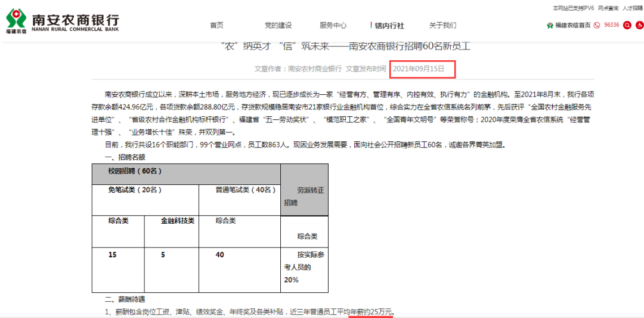
Task: Click the 综合类 cell under 普通笔试类
Action: pos(240,231)
